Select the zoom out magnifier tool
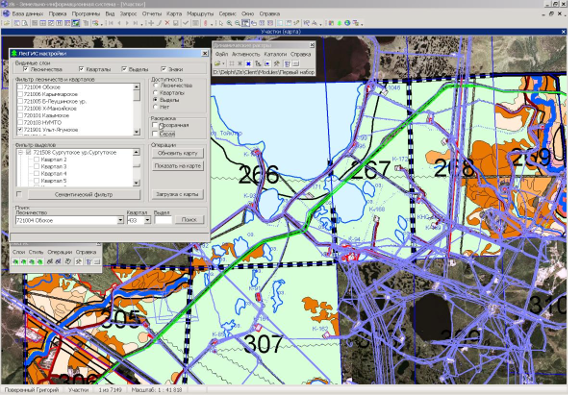Viewport: 568px width, 395px height. (237, 23)
